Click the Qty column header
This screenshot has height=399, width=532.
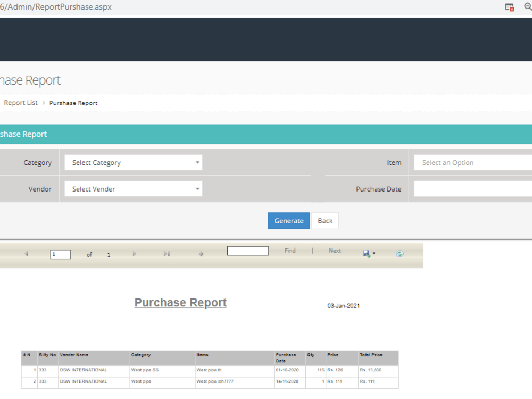[x=311, y=355]
